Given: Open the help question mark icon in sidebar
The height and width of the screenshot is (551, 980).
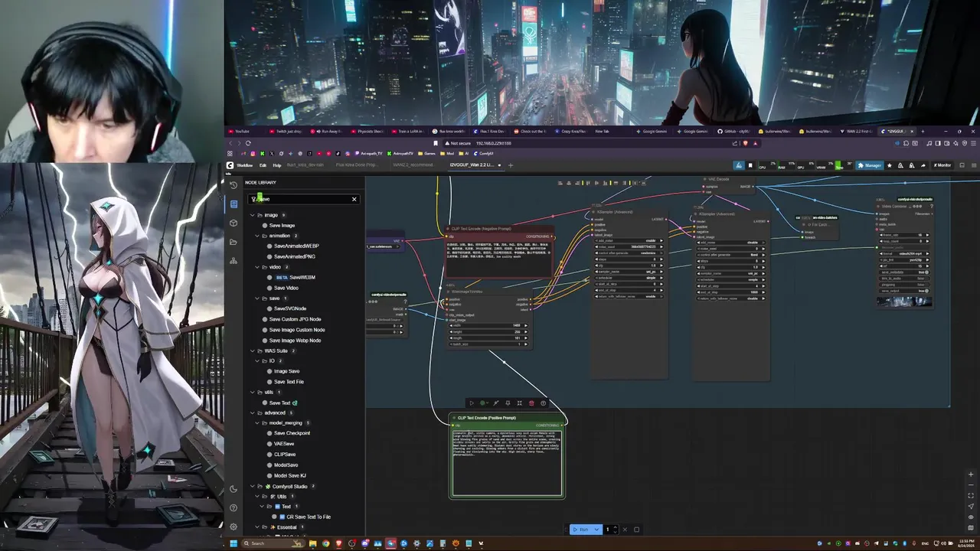Looking at the screenshot, I should (234, 507).
